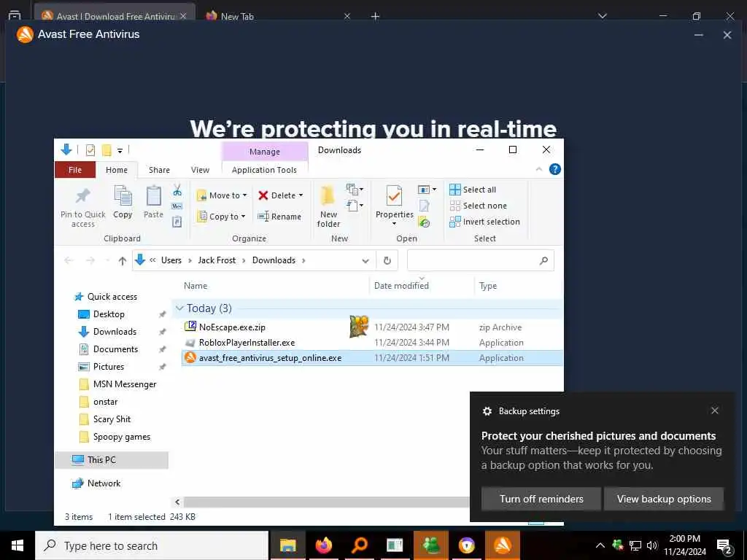Click the Rename button in Organize group

(279, 217)
